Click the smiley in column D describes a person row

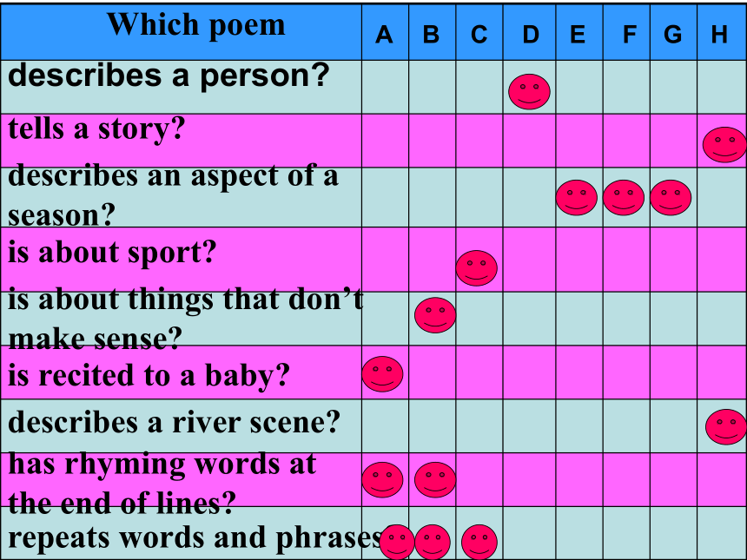[x=529, y=91]
